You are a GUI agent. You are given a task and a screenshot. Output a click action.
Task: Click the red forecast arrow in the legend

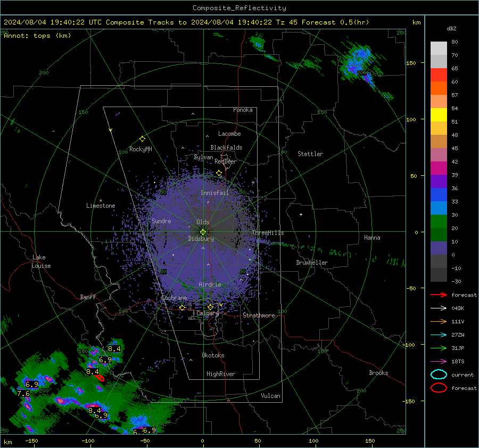[x=439, y=295]
